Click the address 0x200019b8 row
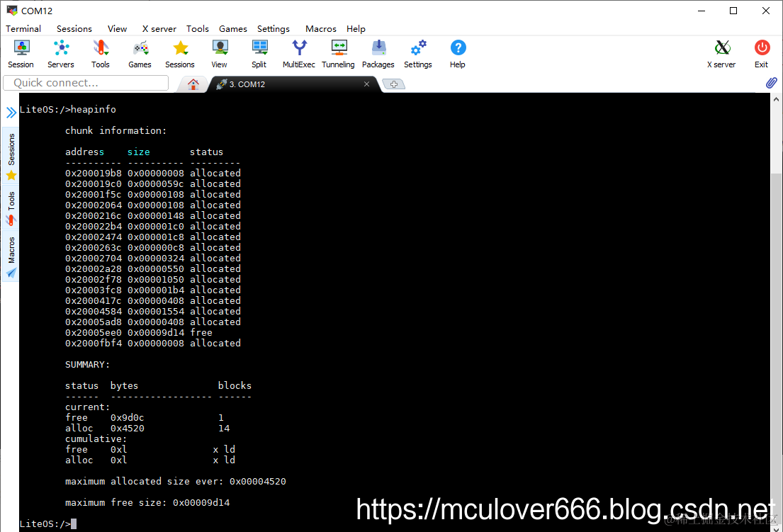Screen dimensions: 783x532 click(153, 173)
